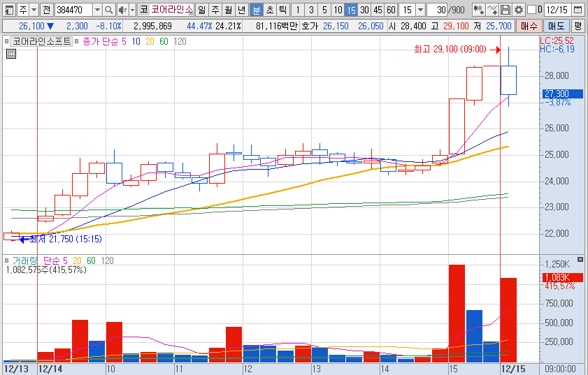Click the 120-period price MA legend
Image resolution: width=588 pixels, height=375 pixels.
(x=180, y=42)
